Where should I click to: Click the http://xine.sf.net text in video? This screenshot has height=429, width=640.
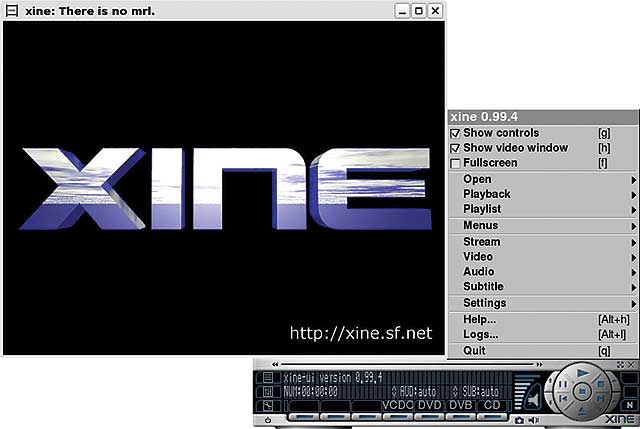point(361,333)
